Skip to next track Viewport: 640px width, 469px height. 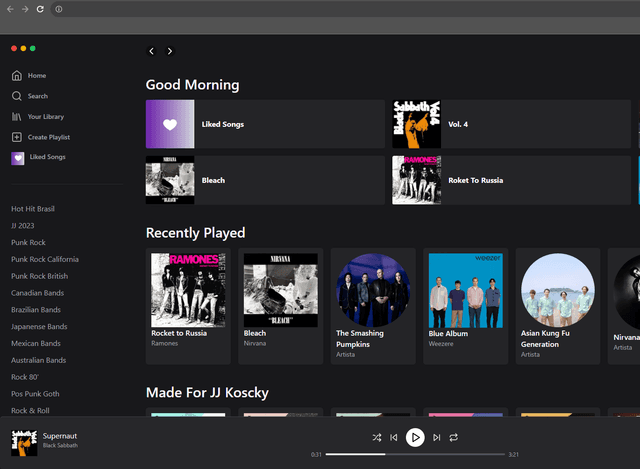pyautogui.click(x=436, y=438)
